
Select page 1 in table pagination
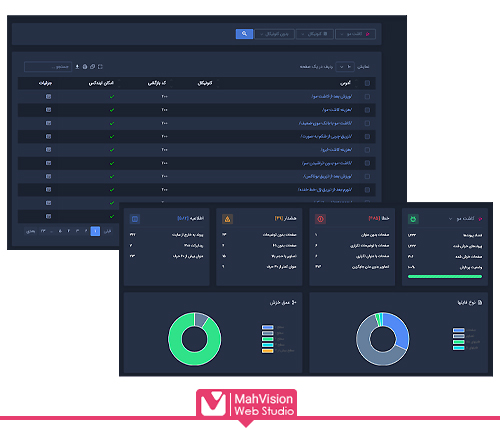(95, 231)
